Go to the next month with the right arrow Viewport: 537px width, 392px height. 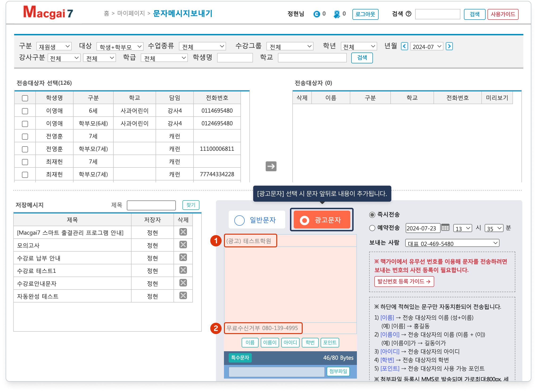point(449,46)
